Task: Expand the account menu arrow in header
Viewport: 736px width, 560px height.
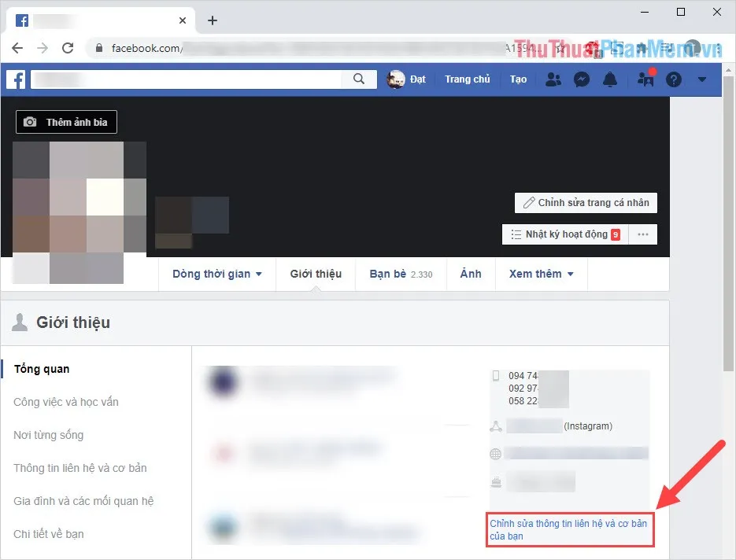Action: (702, 79)
